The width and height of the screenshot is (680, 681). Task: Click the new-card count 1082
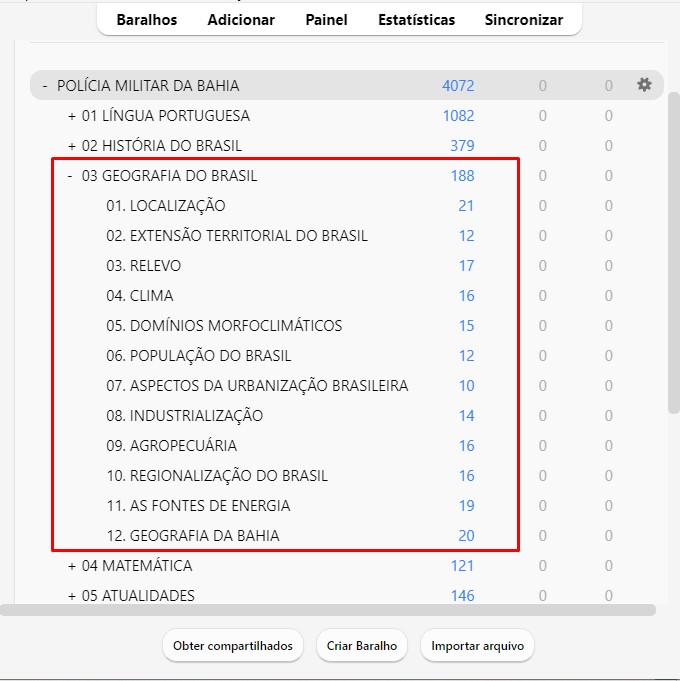459,116
